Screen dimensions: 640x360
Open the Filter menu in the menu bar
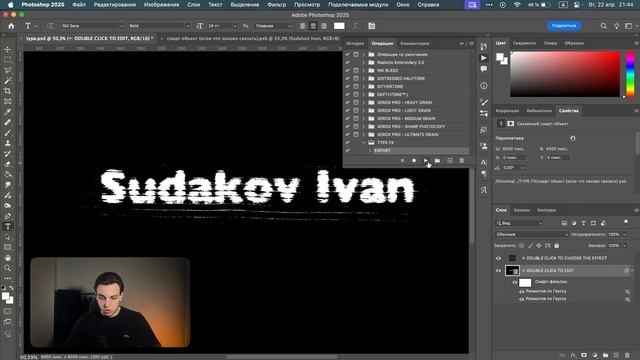(276, 4)
